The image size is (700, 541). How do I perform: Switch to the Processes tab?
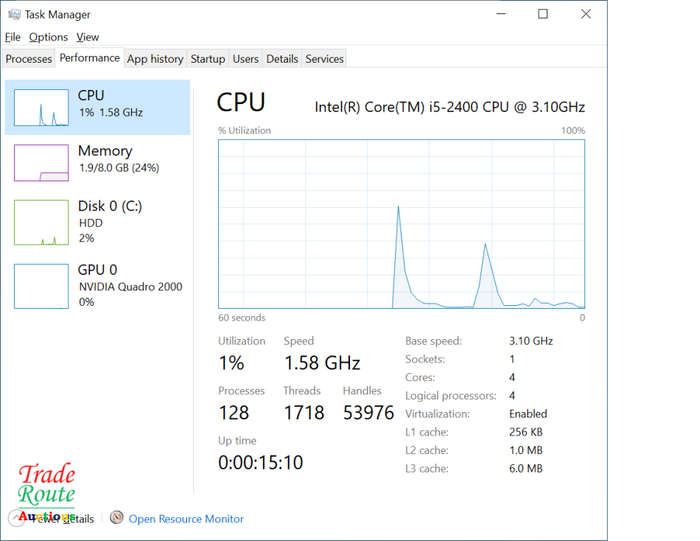[29, 59]
